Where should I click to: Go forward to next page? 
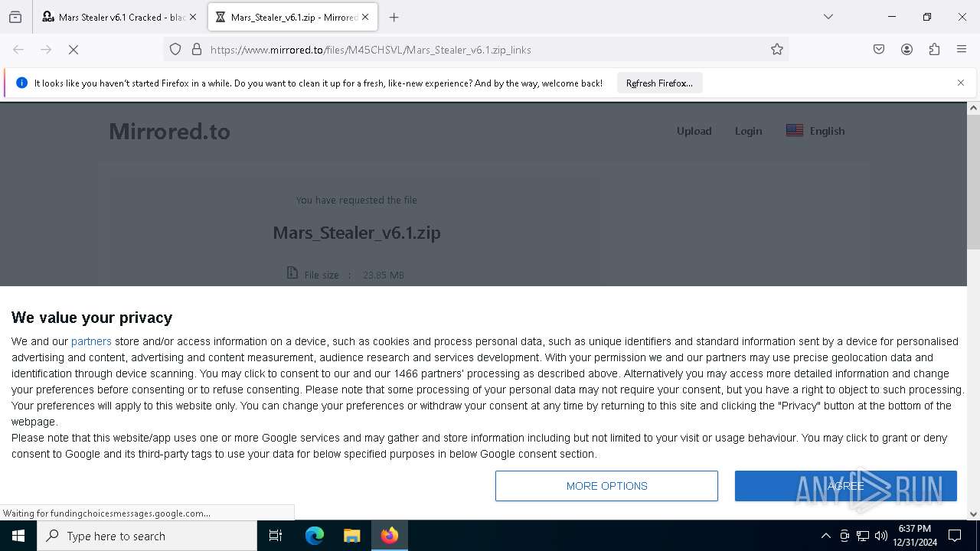pos(46,50)
